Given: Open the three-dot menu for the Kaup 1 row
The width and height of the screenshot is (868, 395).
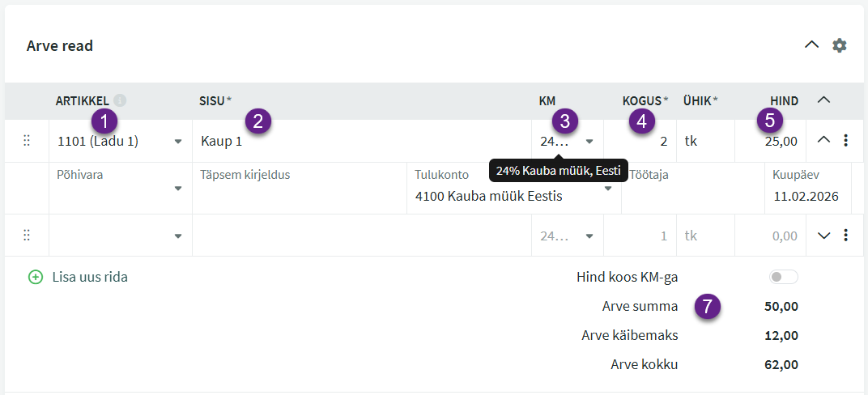Looking at the screenshot, I should point(846,141).
